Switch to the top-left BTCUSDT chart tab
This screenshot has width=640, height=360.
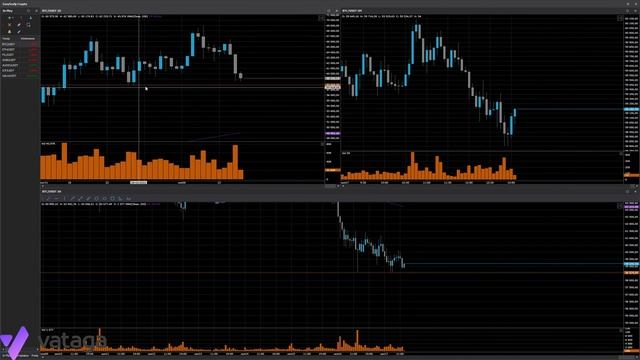tap(51, 11)
